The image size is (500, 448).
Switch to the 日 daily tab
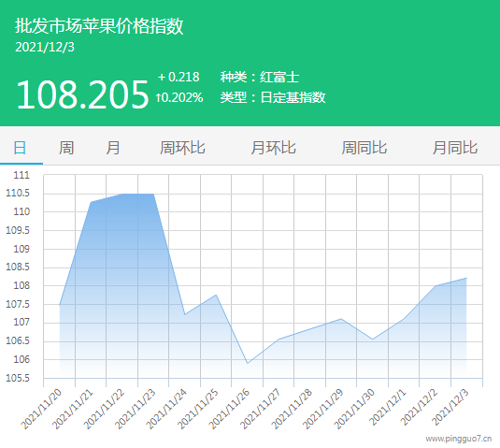click(20, 148)
